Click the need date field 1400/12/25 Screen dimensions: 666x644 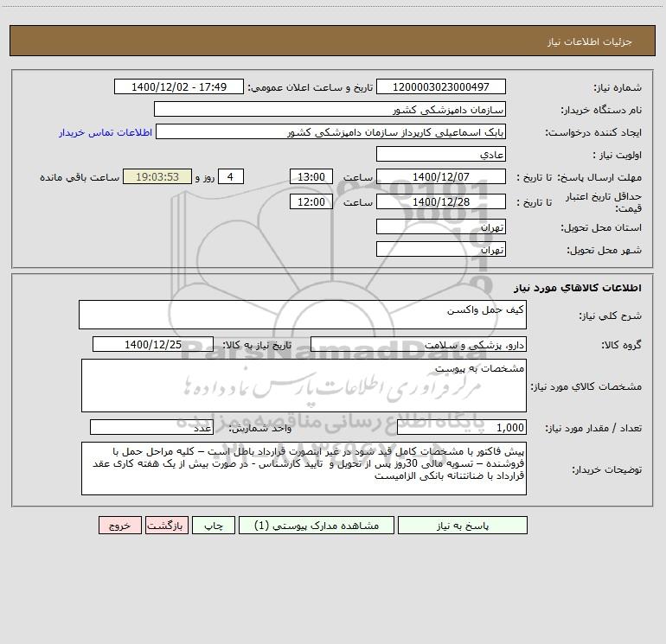[x=153, y=344]
